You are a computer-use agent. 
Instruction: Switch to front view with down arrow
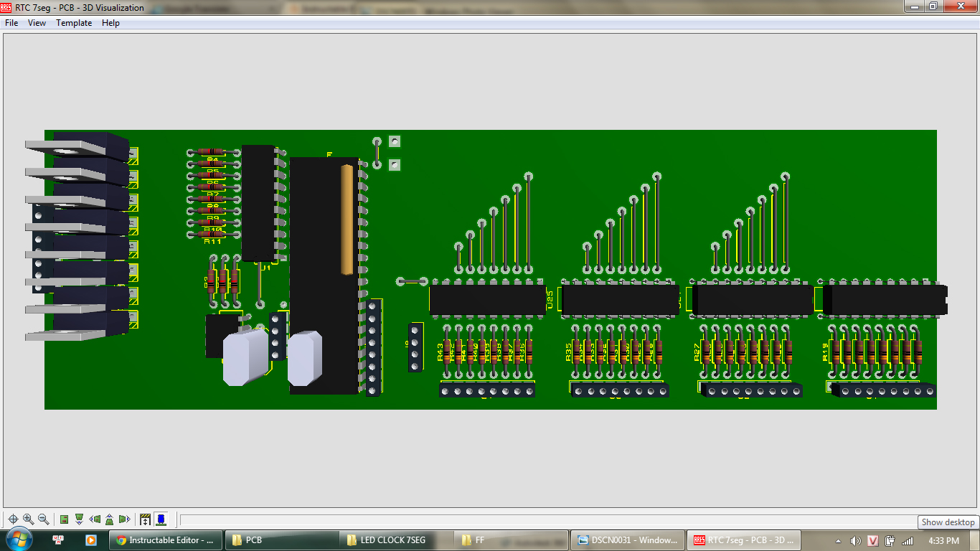click(79, 519)
